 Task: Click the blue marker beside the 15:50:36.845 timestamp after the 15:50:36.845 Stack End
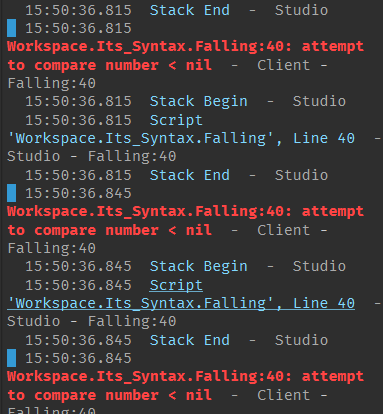12,358
